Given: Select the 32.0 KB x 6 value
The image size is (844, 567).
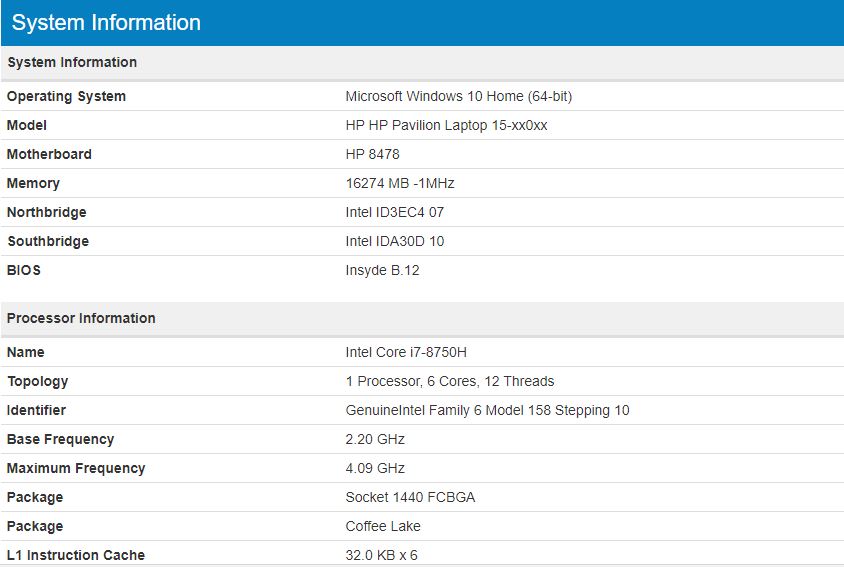Looking at the screenshot, I should point(381,556).
